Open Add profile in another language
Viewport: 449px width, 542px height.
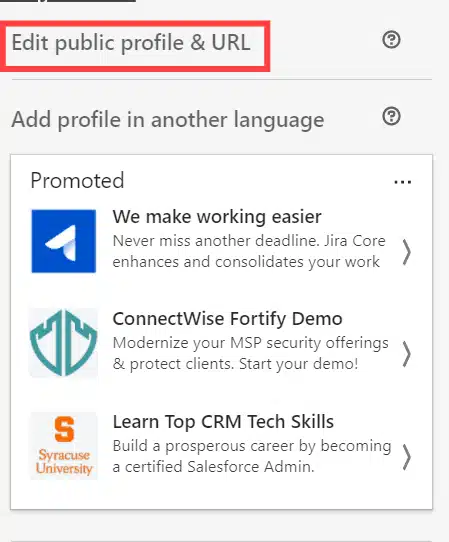168,120
